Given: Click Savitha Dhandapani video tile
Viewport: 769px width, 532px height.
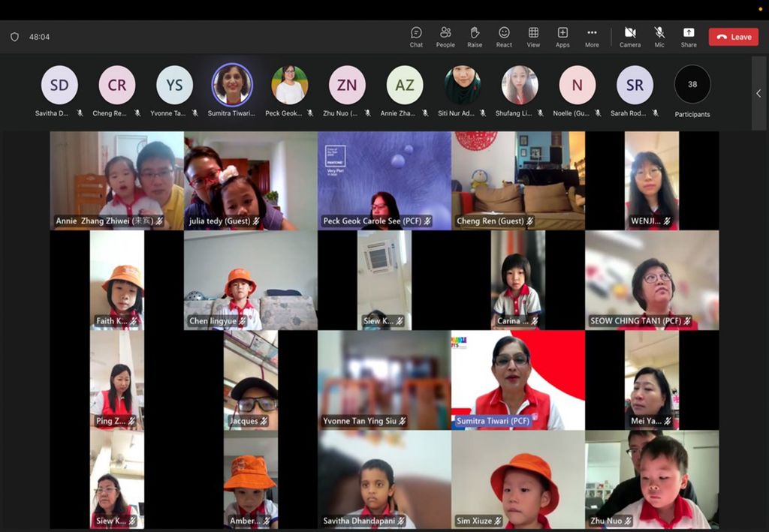Looking at the screenshot, I should [384, 479].
